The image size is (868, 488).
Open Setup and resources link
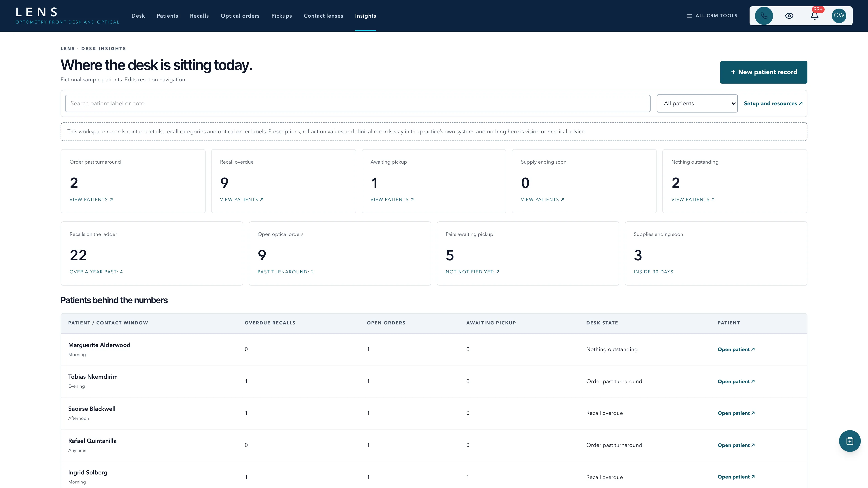tap(773, 103)
